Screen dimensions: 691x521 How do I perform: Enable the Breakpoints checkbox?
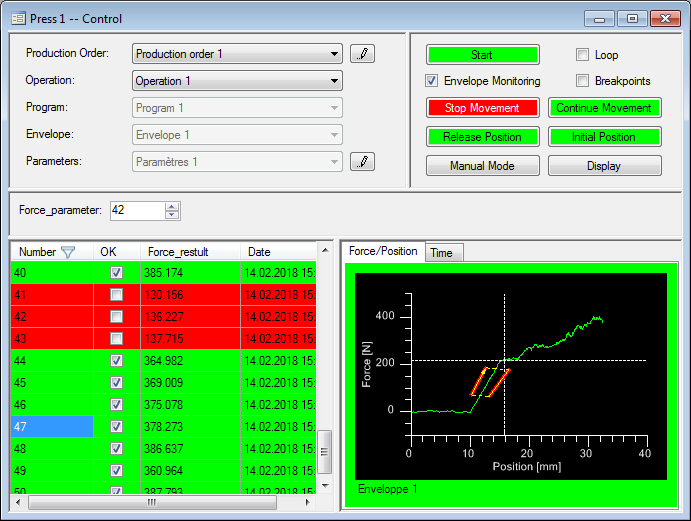point(582,81)
